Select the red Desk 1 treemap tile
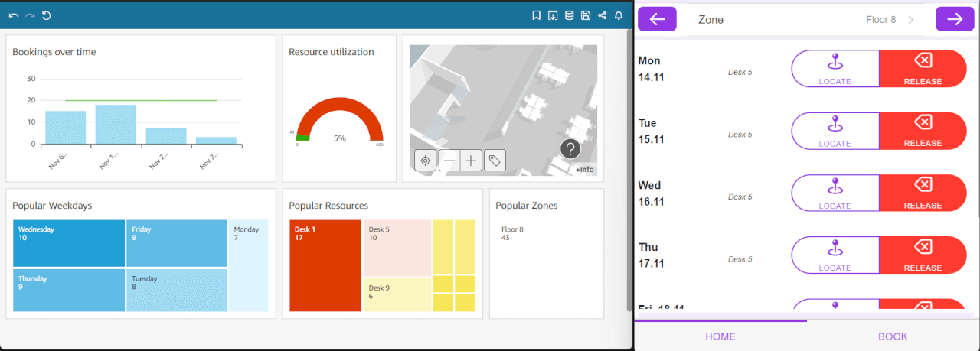The width and height of the screenshot is (980, 351). 325,265
